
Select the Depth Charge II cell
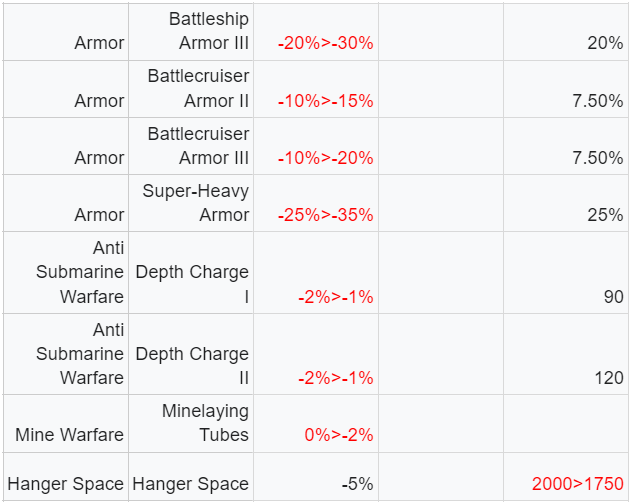coord(191,354)
